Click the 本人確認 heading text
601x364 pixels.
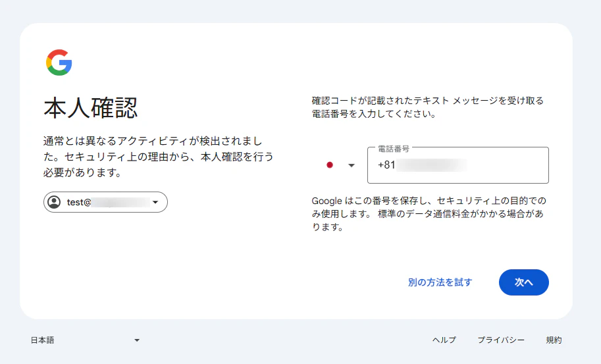click(x=90, y=108)
